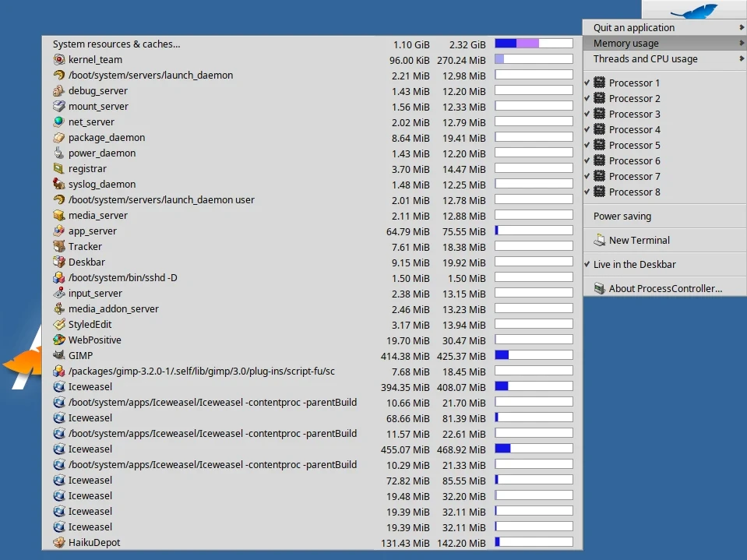Image resolution: width=747 pixels, height=560 pixels.
Task: Toggle the Processor 1 checkmark
Action: [x=587, y=83]
